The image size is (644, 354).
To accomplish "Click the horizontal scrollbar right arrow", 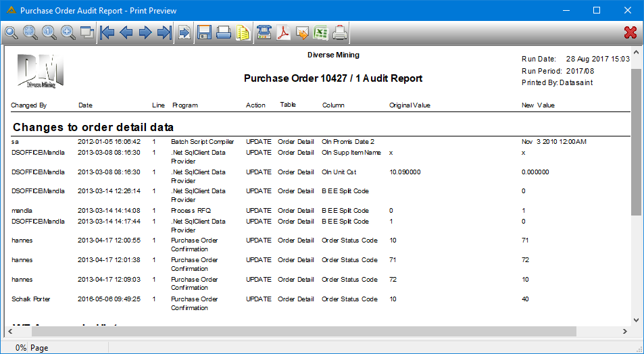I will (625, 331).
